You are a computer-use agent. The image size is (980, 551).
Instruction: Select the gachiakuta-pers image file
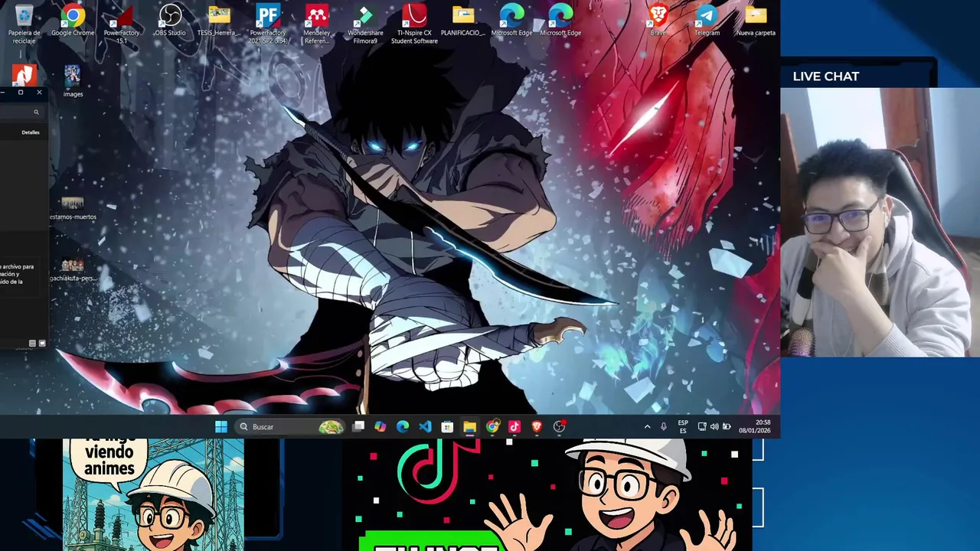[x=73, y=269]
